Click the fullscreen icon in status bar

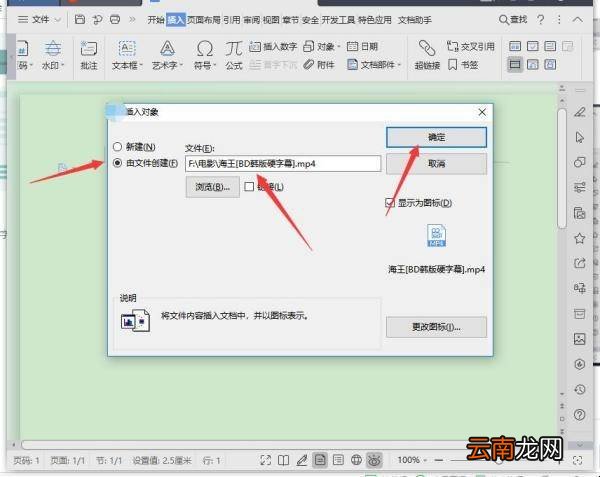[x=266, y=460]
